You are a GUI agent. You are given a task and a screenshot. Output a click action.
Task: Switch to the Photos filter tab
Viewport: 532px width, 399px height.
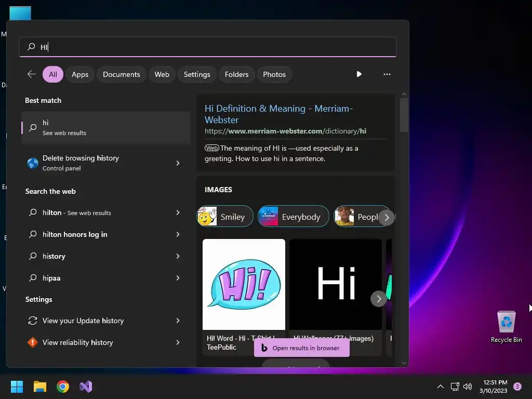pyautogui.click(x=274, y=74)
